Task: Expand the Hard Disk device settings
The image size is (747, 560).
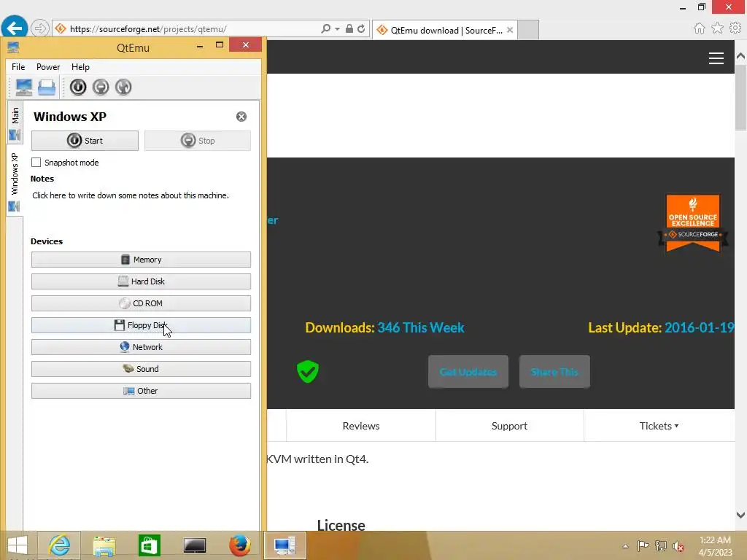Action: point(141,281)
